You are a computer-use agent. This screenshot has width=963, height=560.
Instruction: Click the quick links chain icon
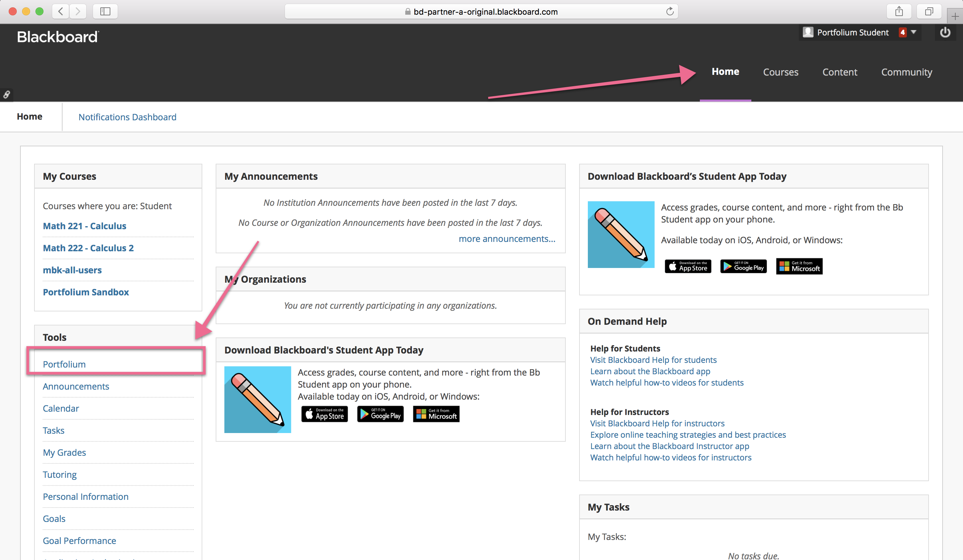pos(6,94)
